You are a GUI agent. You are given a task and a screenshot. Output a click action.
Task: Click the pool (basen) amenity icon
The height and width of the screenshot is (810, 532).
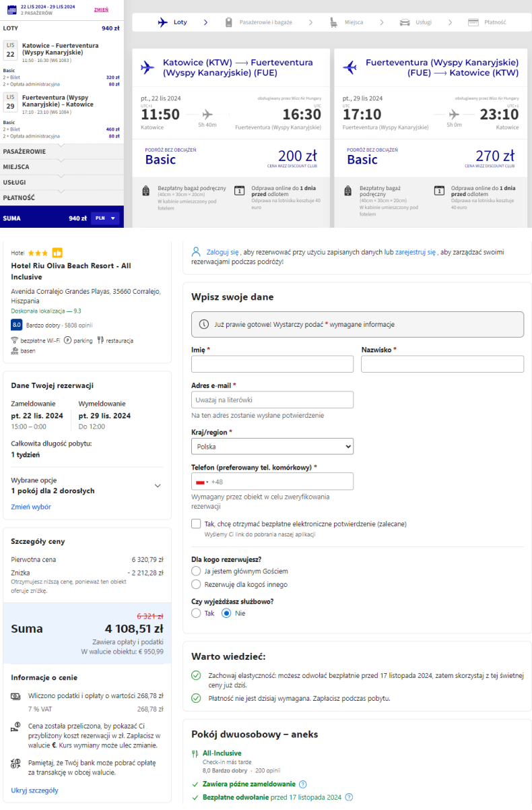click(15, 351)
